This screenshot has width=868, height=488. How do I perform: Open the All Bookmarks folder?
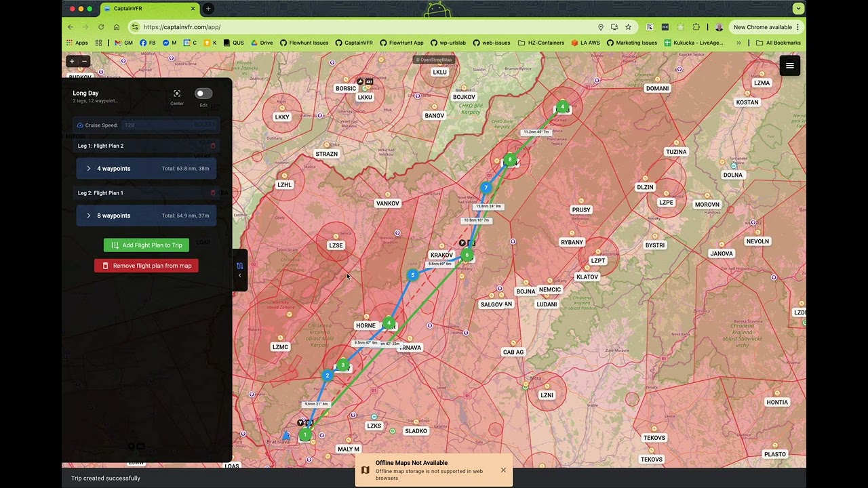point(778,43)
